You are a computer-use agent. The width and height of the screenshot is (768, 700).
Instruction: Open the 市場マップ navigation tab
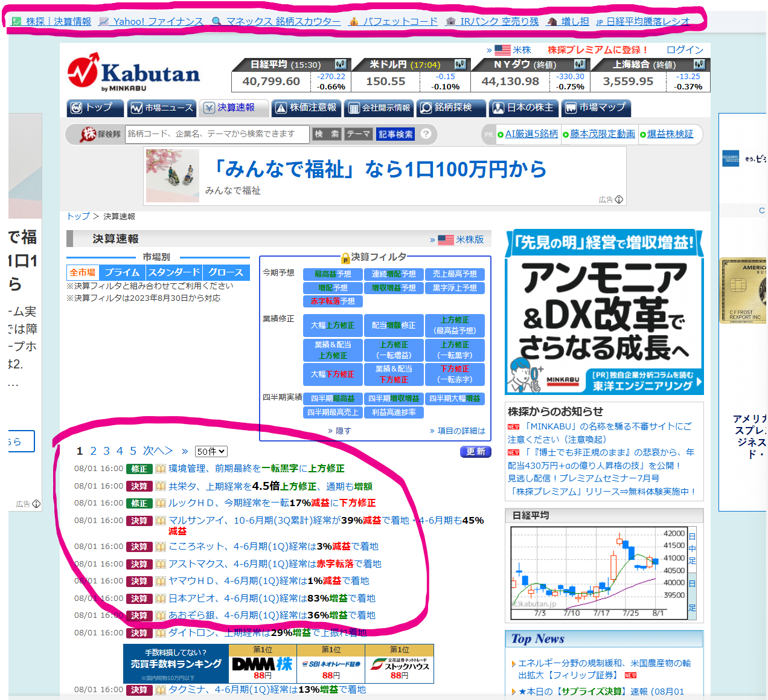(597, 108)
